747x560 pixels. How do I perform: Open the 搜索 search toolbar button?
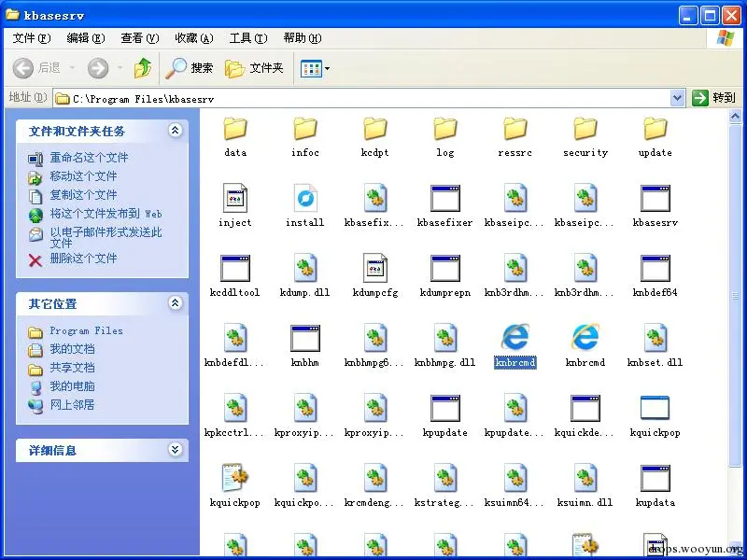(x=190, y=68)
